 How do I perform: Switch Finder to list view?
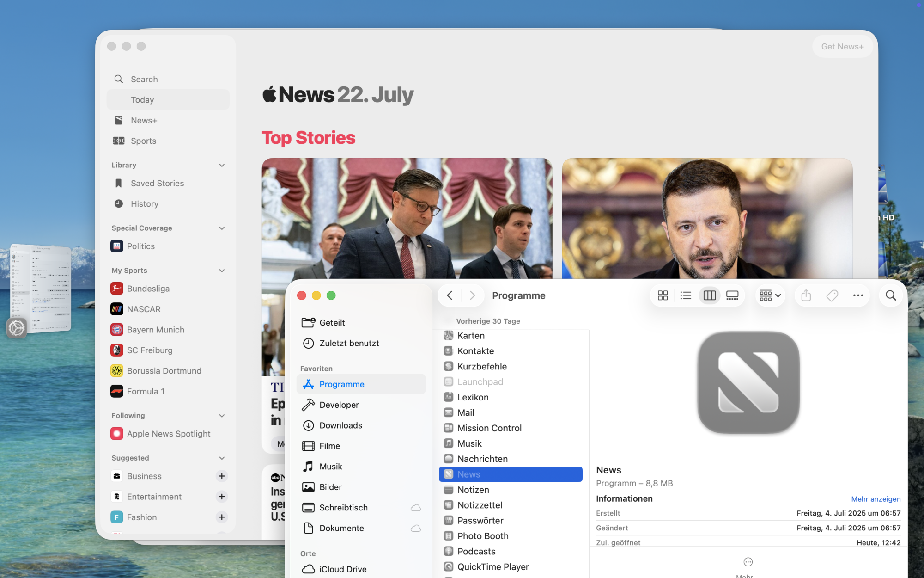(686, 295)
